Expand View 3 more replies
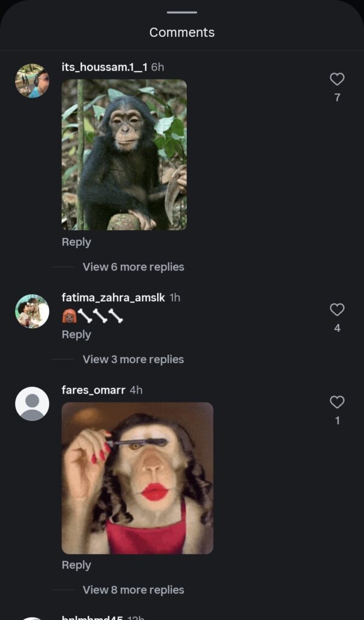The width and height of the screenshot is (364, 620). coord(134,360)
